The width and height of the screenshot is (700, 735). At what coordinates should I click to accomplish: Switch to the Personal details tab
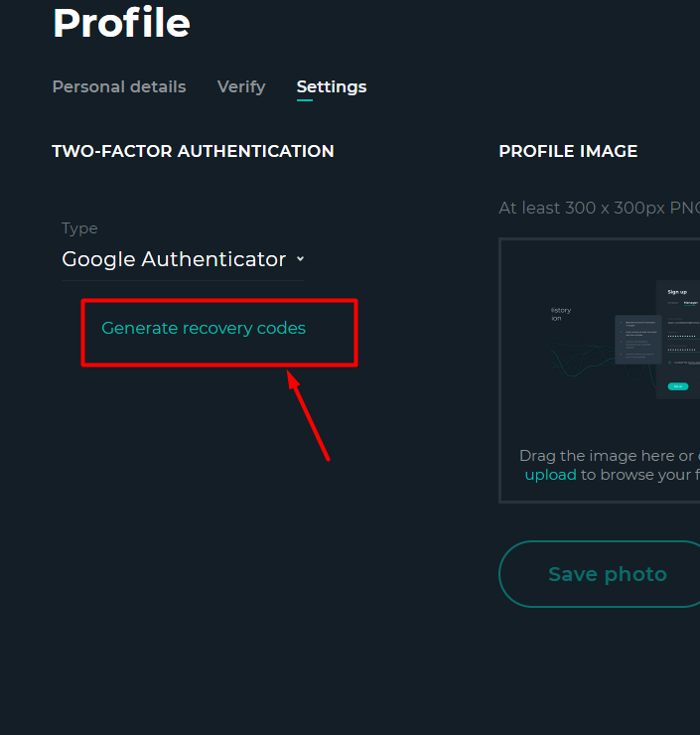(x=119, y=86)
